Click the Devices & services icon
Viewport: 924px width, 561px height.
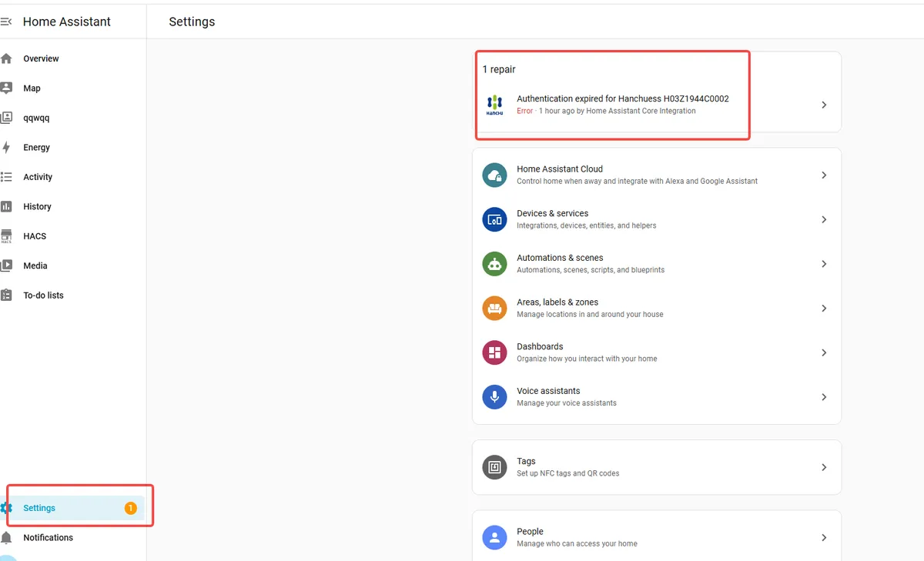click(494, 219)
